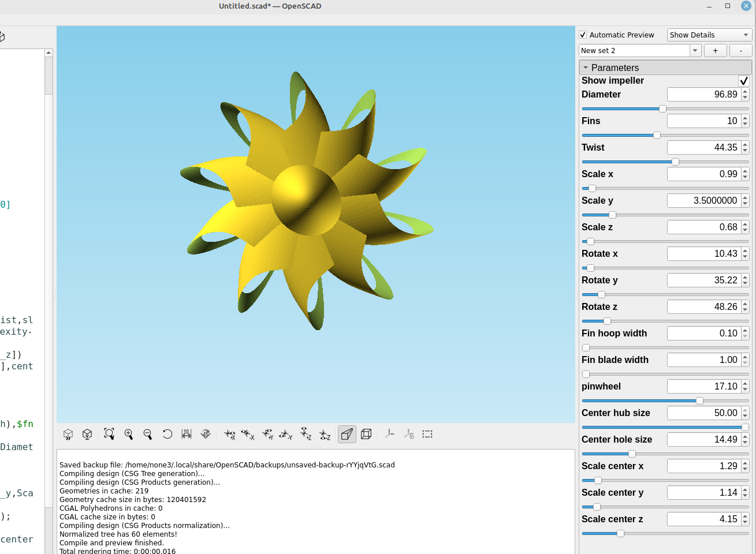Image resolution: width=756 pixels, height=554 pixels.
Task: Uncheck the Show impeller checkbox
Action: click(x=743, y=81)
